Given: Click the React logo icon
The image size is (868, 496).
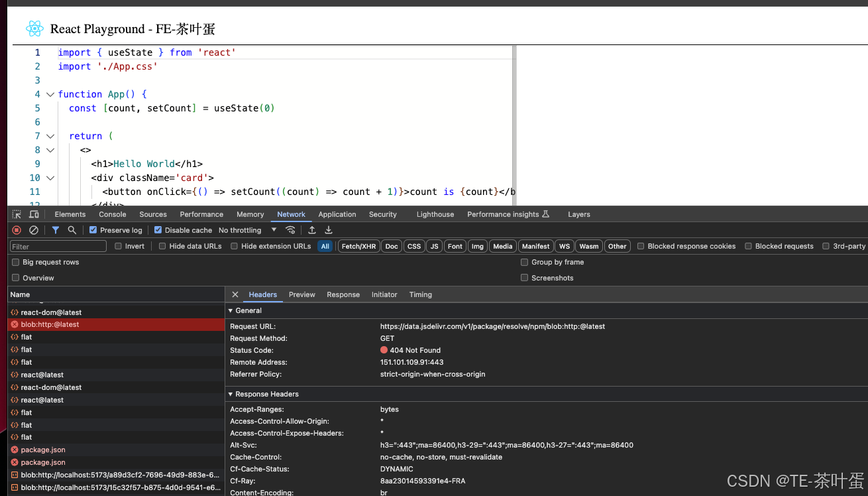Looking at the screenshot, I should (x=34, y=29).
